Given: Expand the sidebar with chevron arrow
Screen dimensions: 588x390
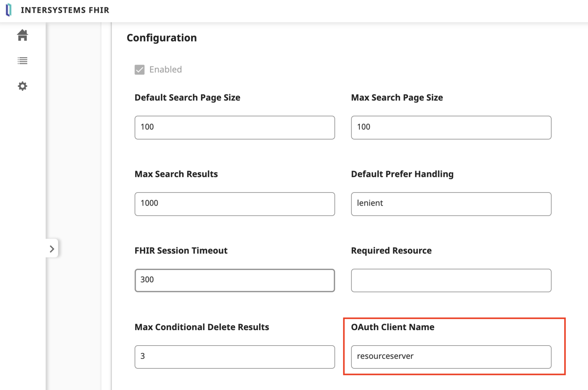Looking at the screenshot, I should tap(52, 249).
